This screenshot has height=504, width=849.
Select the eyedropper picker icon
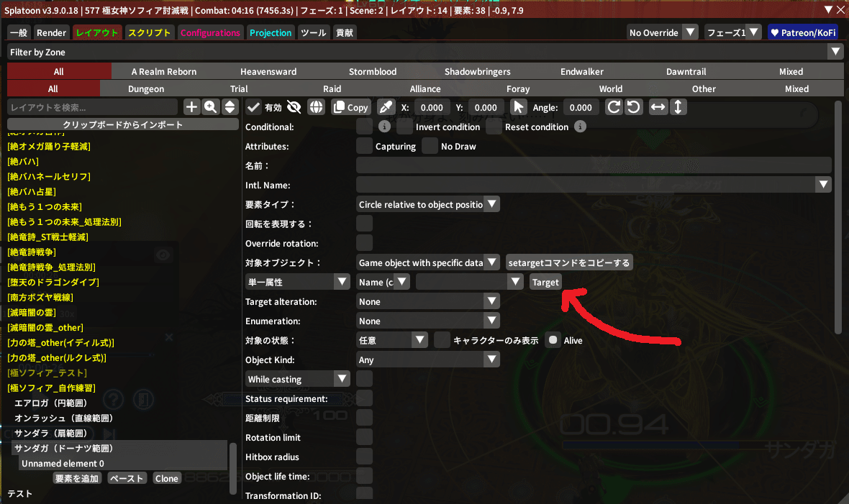[x=386, y=107]
